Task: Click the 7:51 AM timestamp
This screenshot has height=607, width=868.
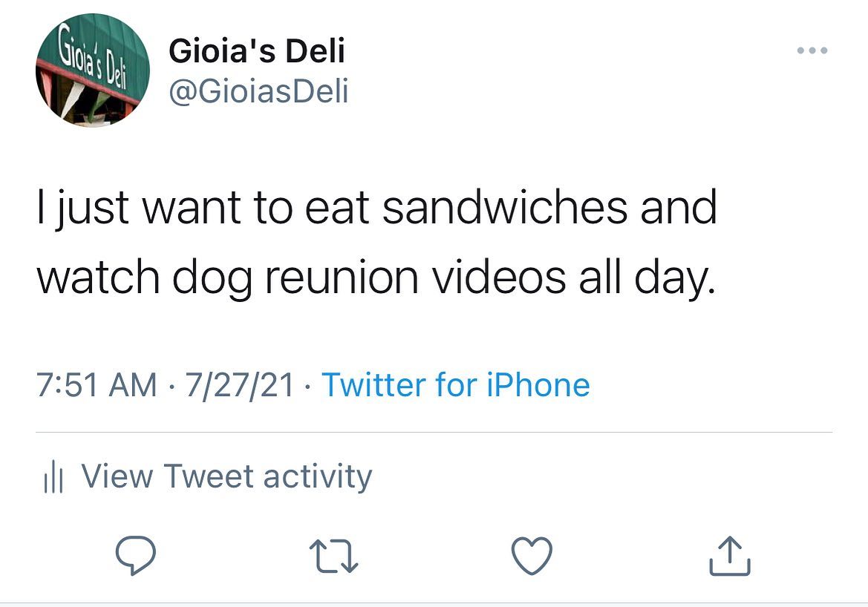Action: pyautogui.click(x=97, y=385)
